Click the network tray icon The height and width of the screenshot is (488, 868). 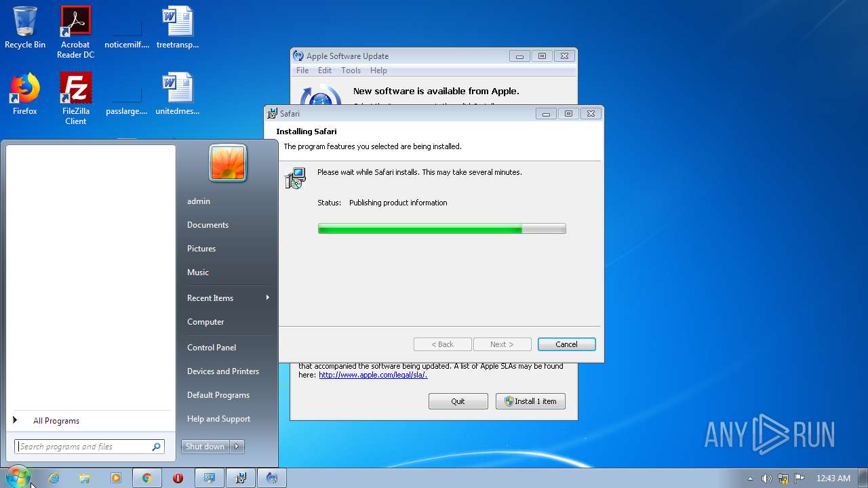coord(783,479)
